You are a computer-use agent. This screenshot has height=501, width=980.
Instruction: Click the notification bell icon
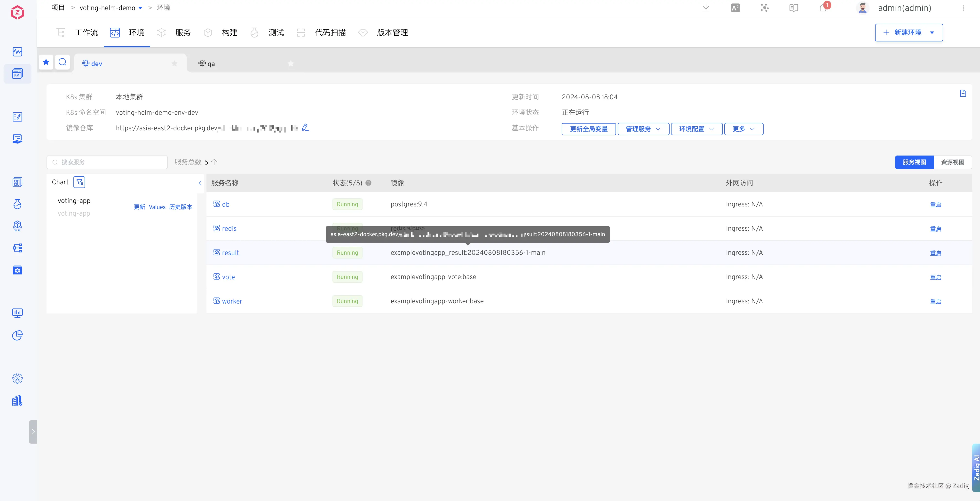(x=823, y=8)
